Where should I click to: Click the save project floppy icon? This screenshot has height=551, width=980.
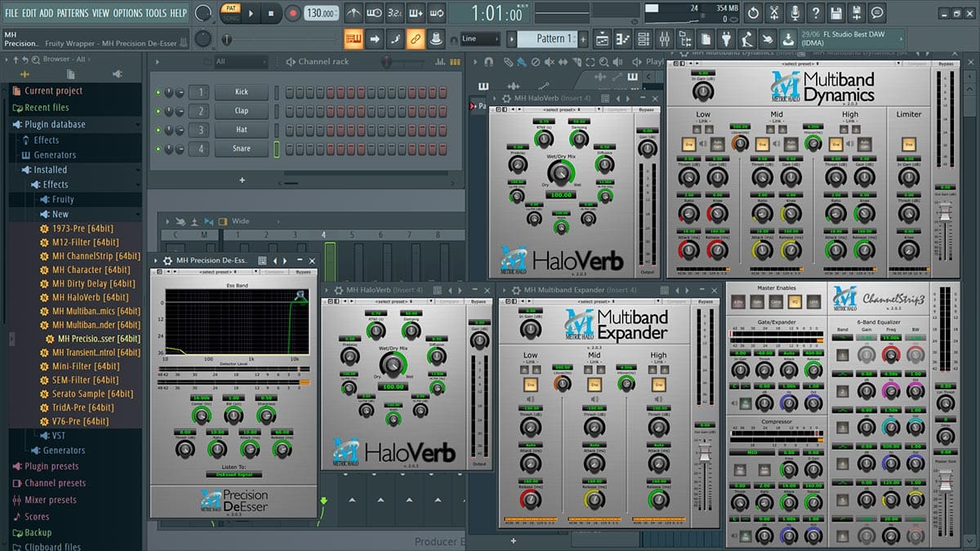pos(835,13)
